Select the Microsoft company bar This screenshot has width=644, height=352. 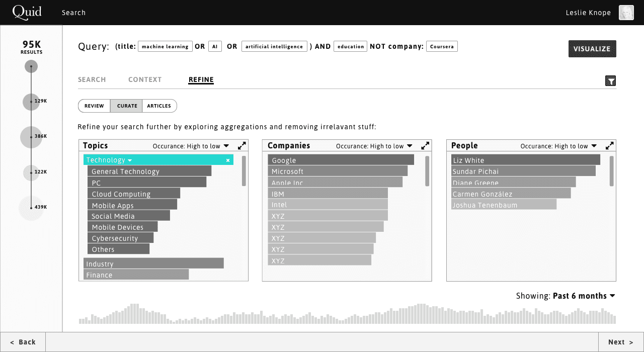pyautogui.click(x=338, y=171)
